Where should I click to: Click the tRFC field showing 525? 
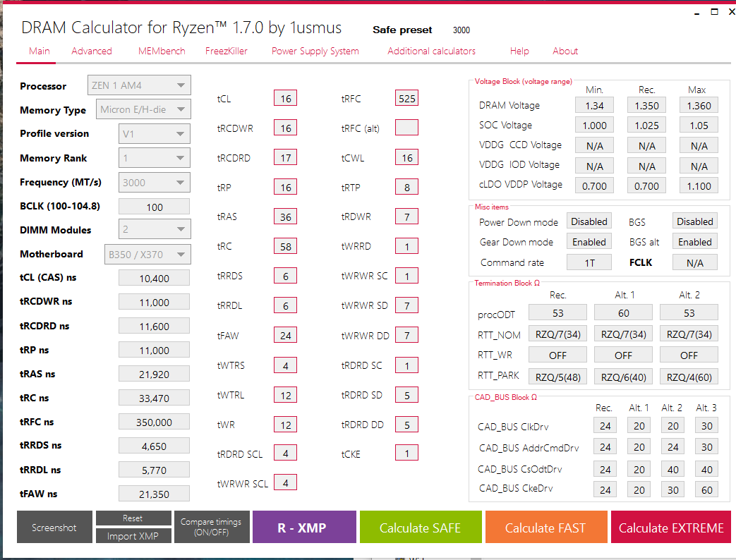tap(406, 99)
